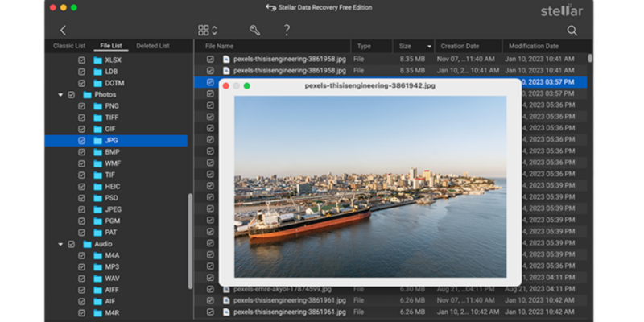644x322 pixels.
Task: Click the harbor ship preview image
Action: pyautogui.click(x=370, y=187)
